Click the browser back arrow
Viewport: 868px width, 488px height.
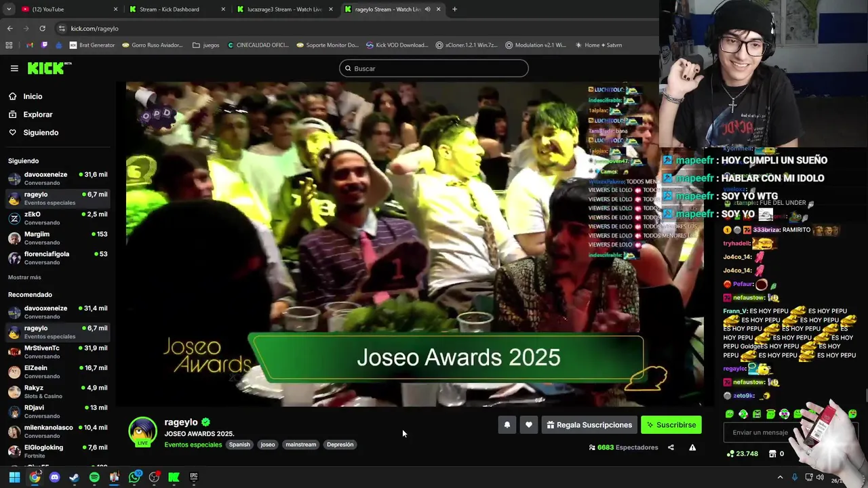(x=9, y=28)
